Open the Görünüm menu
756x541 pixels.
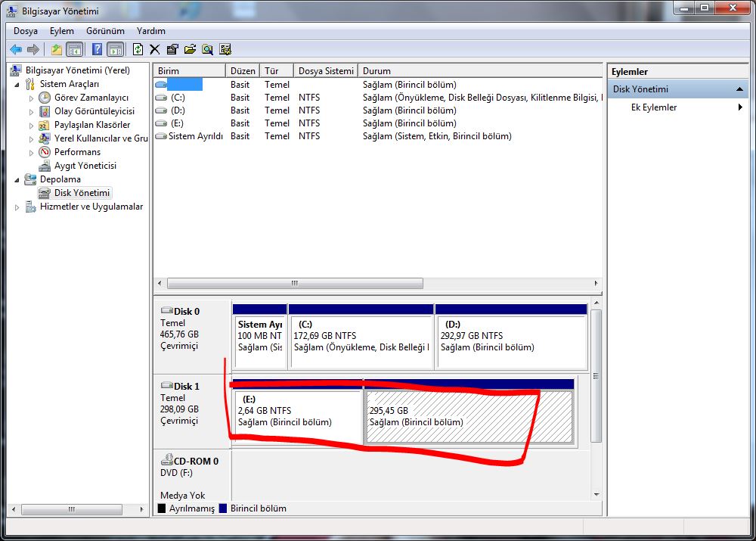click(105, 31)
